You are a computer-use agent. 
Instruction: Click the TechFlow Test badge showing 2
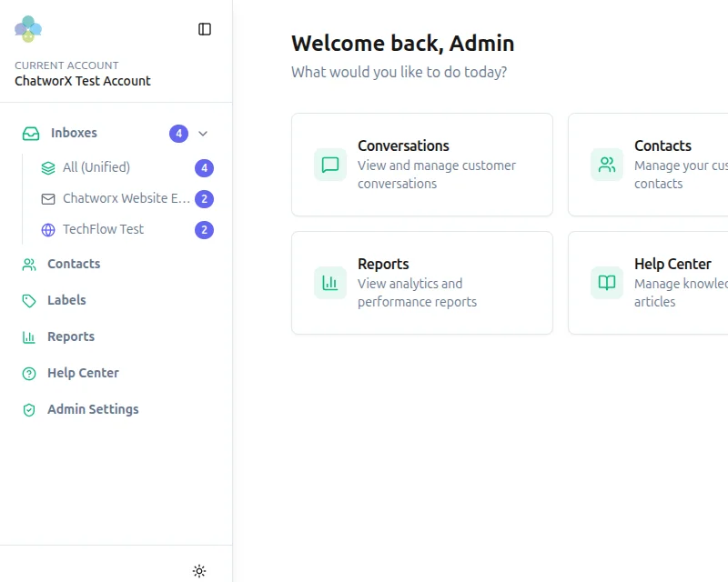(204, 230)
